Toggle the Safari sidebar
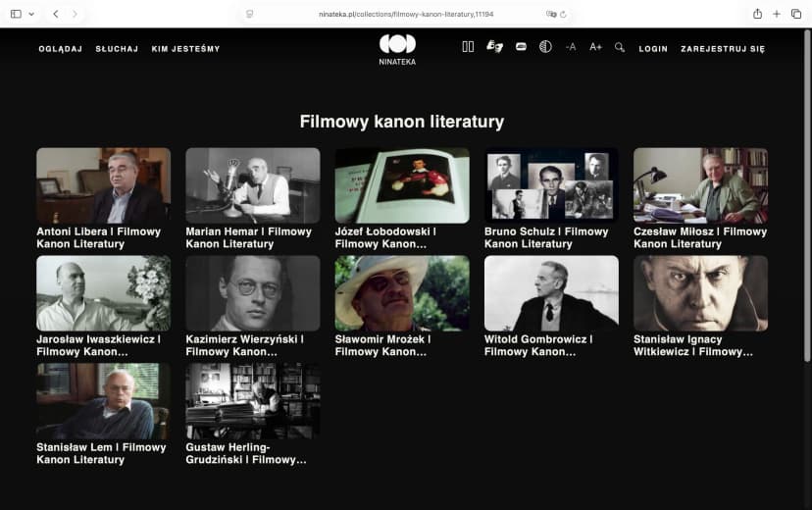The width and height of the screenshot is (812, 510). [16, 14]
